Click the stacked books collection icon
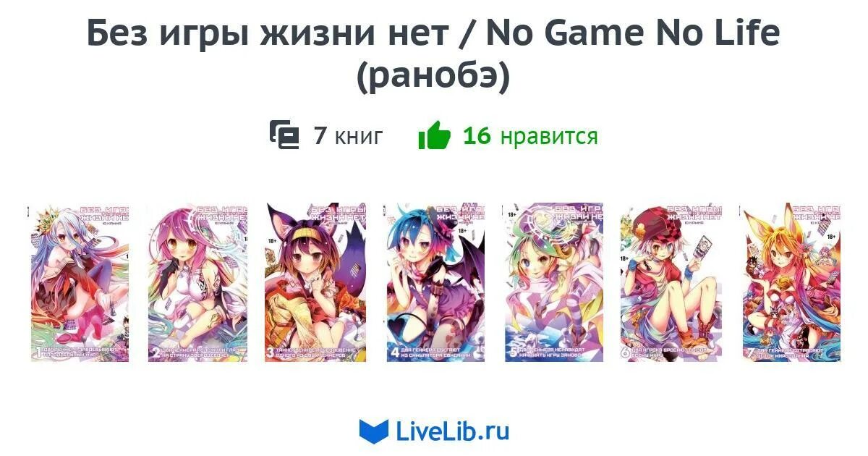868x456 pixels. [284, 135]
